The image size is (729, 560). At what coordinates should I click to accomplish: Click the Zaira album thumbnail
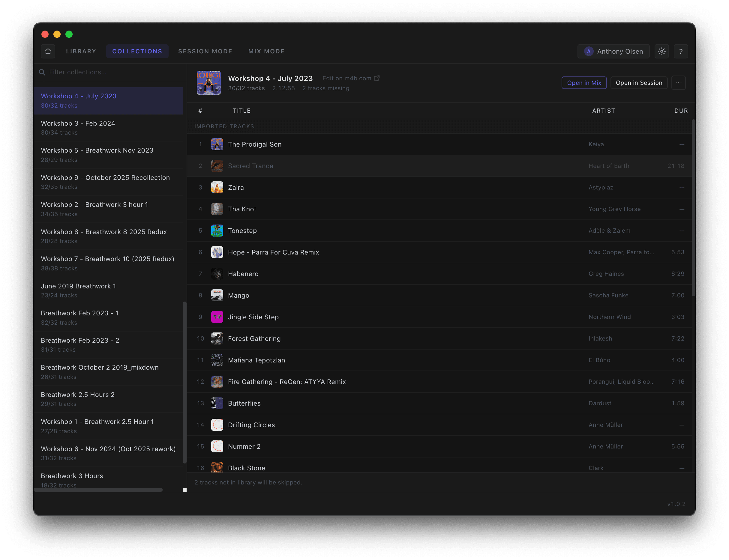[217, 187]
